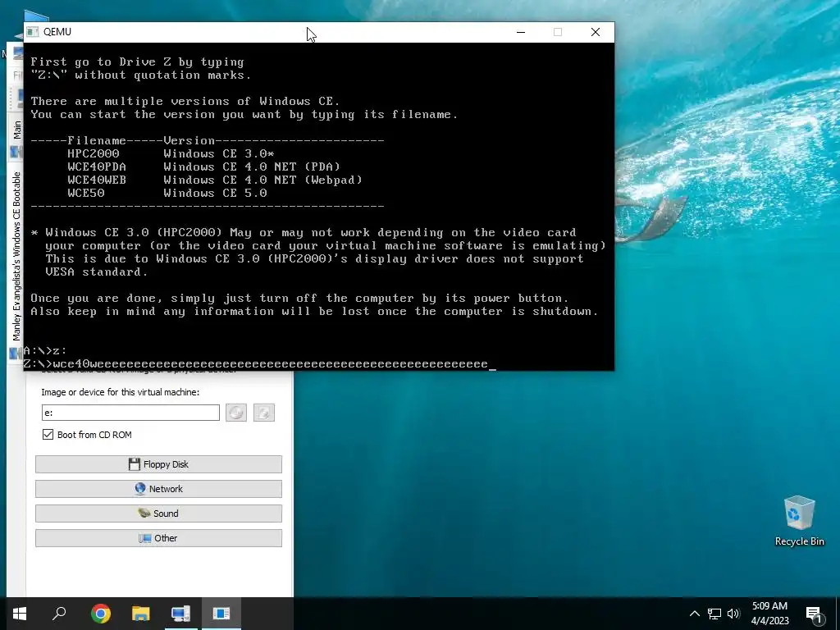Switch to the QEMU emulator window taskbar icon

[221, 614]
